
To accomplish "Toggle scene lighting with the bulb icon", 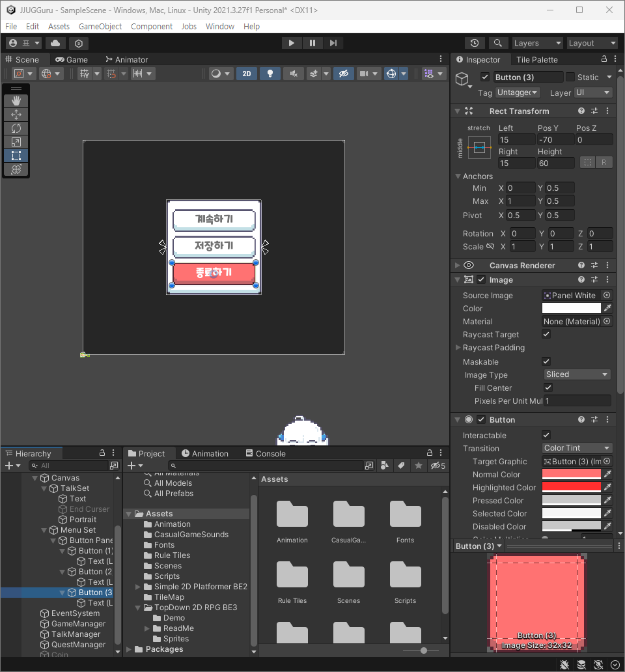I will click(270, 74).
